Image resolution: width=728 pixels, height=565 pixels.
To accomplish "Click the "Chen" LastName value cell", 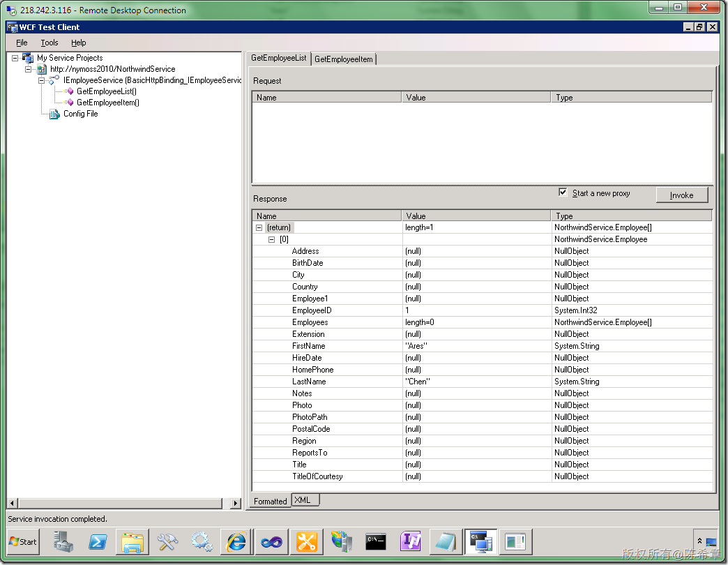I will click(x=477, y=382).
